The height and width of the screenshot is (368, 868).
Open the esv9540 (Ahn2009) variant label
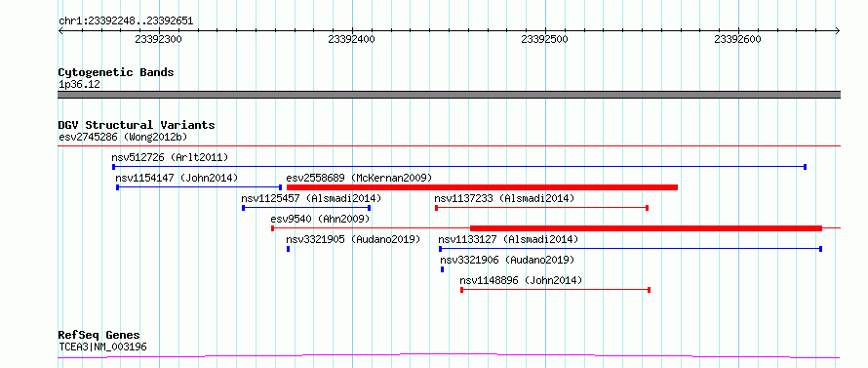(320, 219)
